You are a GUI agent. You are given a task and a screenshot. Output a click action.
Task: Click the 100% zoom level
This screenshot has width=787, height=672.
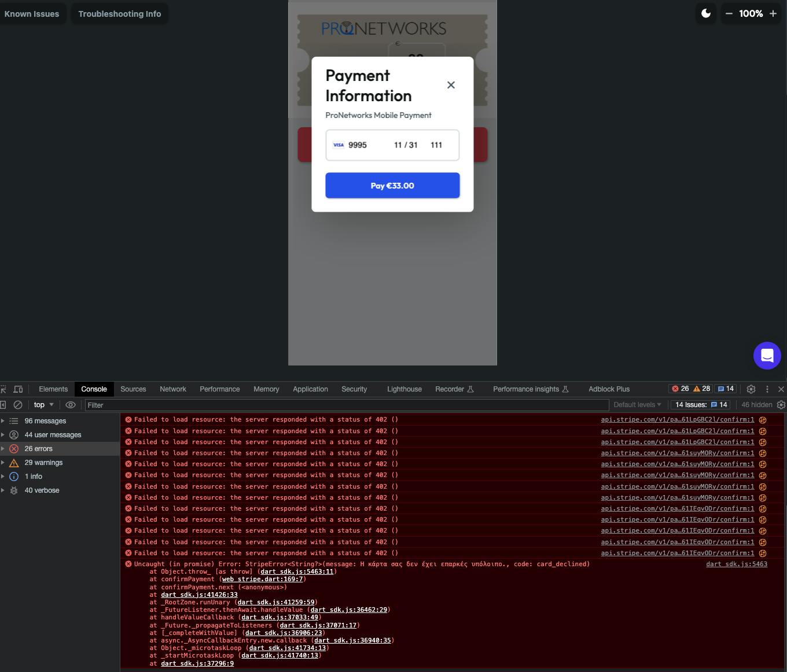coord(751,13)
